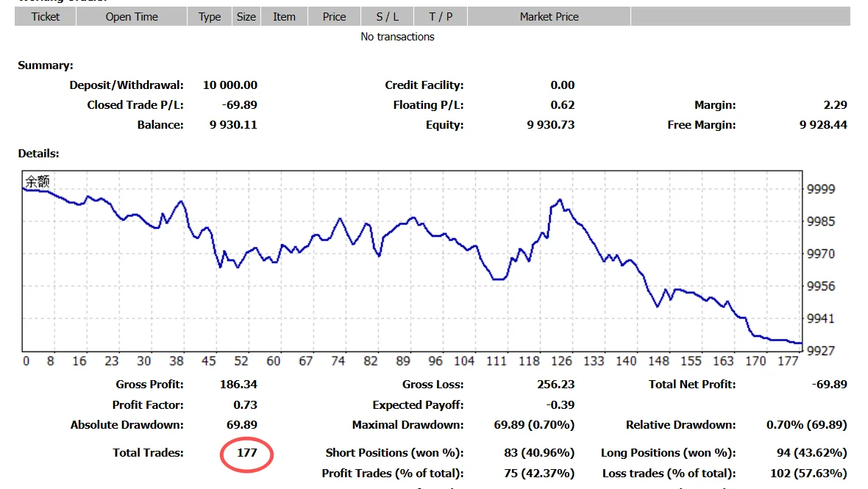868x489 pixels.
Task: Click the Total Trades value 177
Action: tap(247, 453)
